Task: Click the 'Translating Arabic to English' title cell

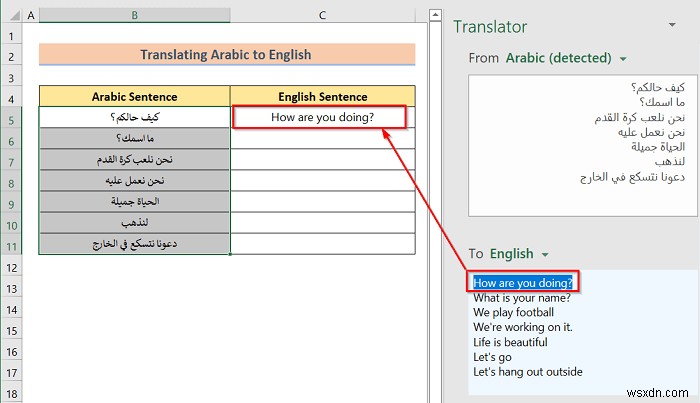Action: click(227, 54)
